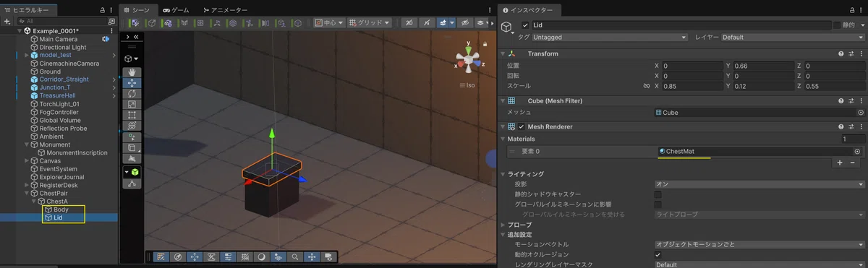Viewport: 868px width, 268px height.
Task: Open the タグ Untagged dropdown
Action: (x=610, y=37)
